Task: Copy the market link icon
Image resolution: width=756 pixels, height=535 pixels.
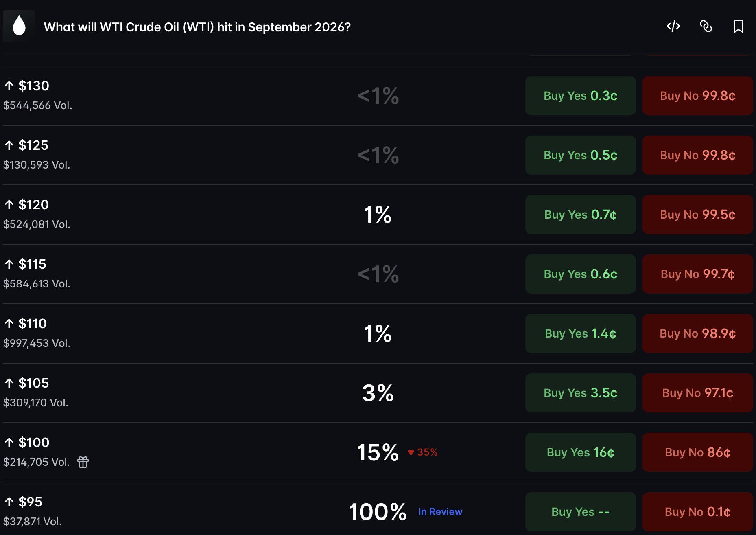Action: [706, 26]
